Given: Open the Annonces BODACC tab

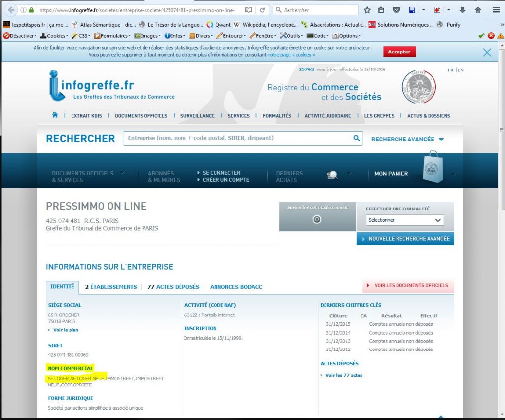Looking at the screenshot, I should click(235, 287).
